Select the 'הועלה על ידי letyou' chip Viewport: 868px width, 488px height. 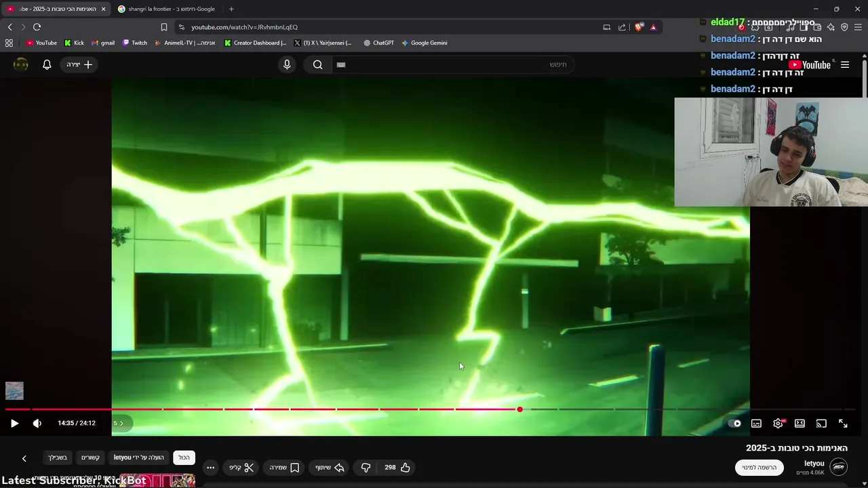point(138,457)
